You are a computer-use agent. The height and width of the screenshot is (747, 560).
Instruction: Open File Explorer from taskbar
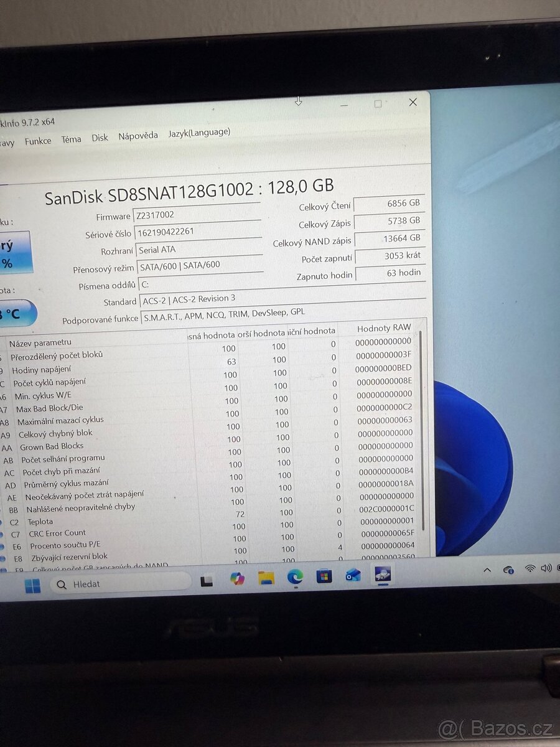coord(266,578)
